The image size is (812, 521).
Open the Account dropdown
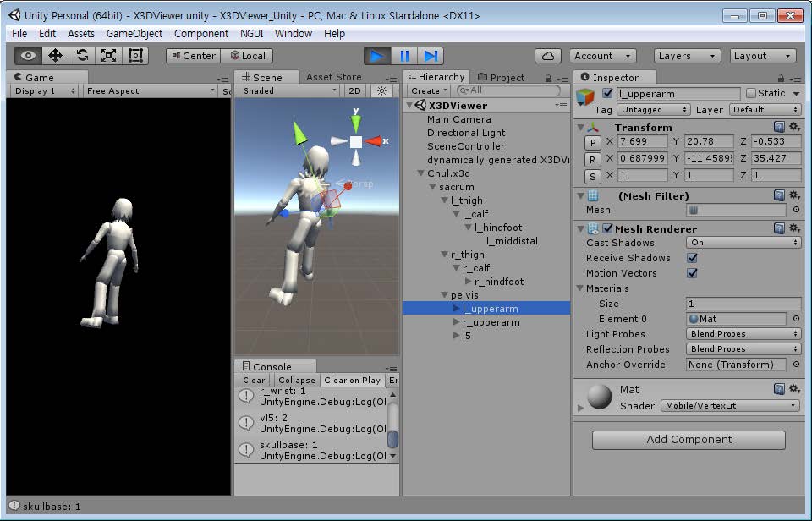pos(602,56)
